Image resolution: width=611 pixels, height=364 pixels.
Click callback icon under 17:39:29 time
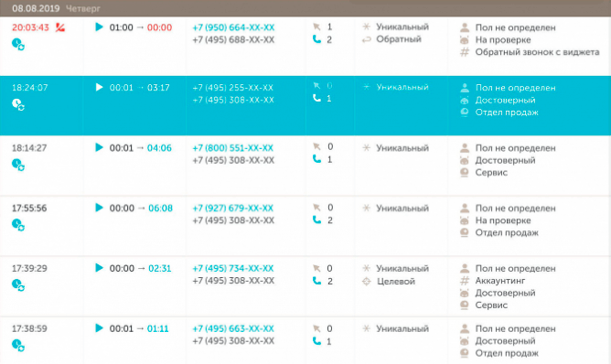[18, 284]
